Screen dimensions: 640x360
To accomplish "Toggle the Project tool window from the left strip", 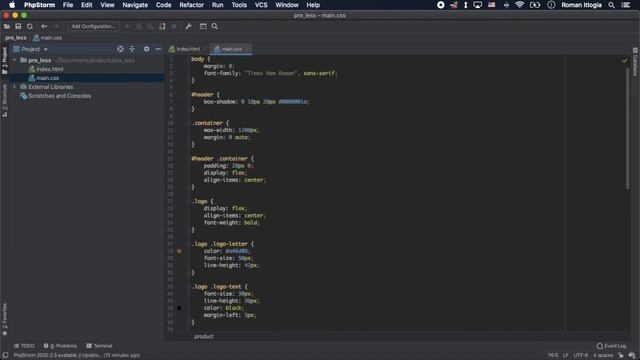I will [x=4, y=60].
